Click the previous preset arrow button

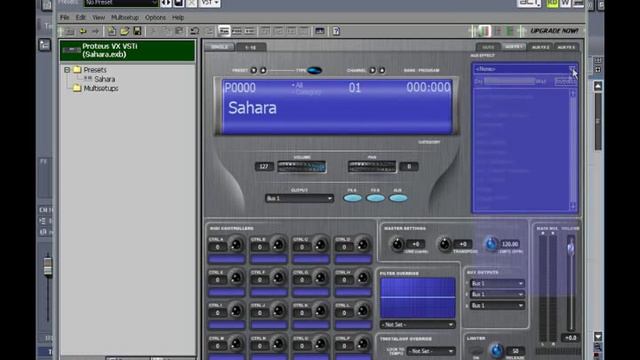[x=253, y=70]
